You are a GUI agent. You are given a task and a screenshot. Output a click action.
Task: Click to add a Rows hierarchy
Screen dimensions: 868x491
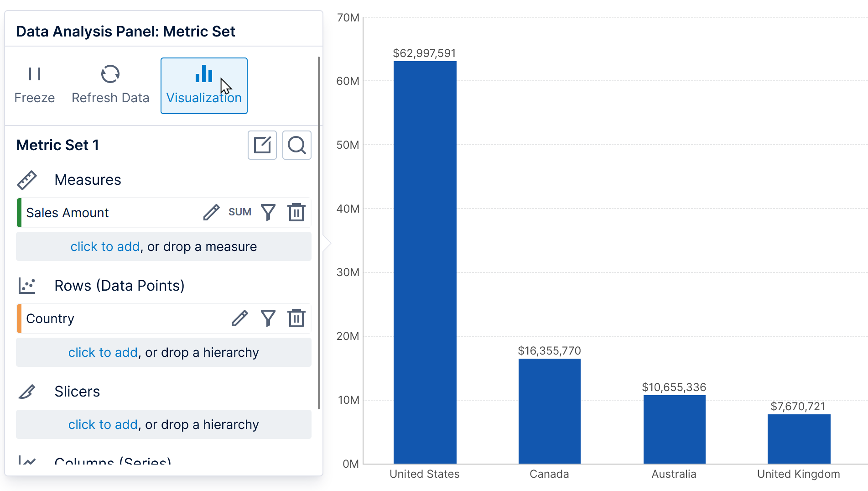(103, 353)
